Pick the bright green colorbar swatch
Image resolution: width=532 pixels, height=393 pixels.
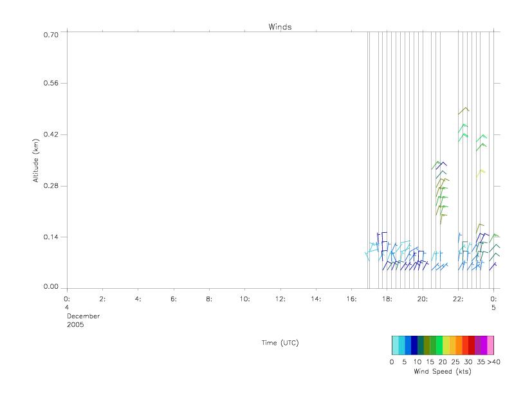click(x=440, y=345)
